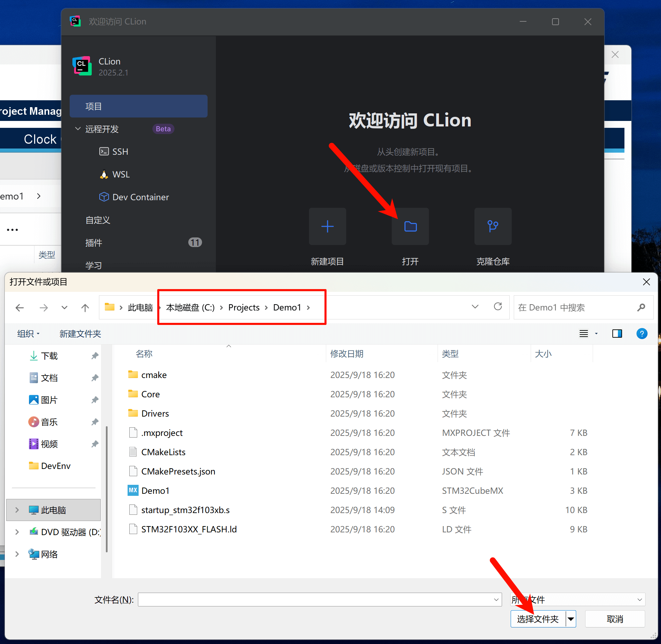Click the 选择文件夹 button
The width and height of the screenshot is (661, 644).
[x=538, y=619]
